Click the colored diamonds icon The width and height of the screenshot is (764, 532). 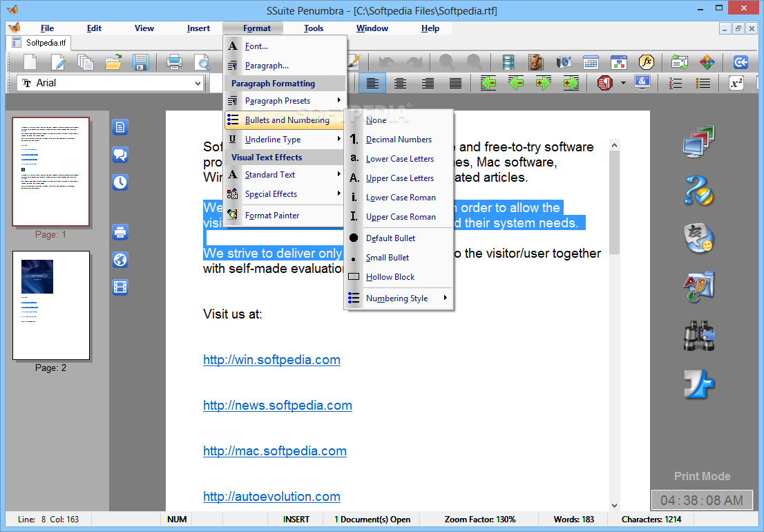707,62
